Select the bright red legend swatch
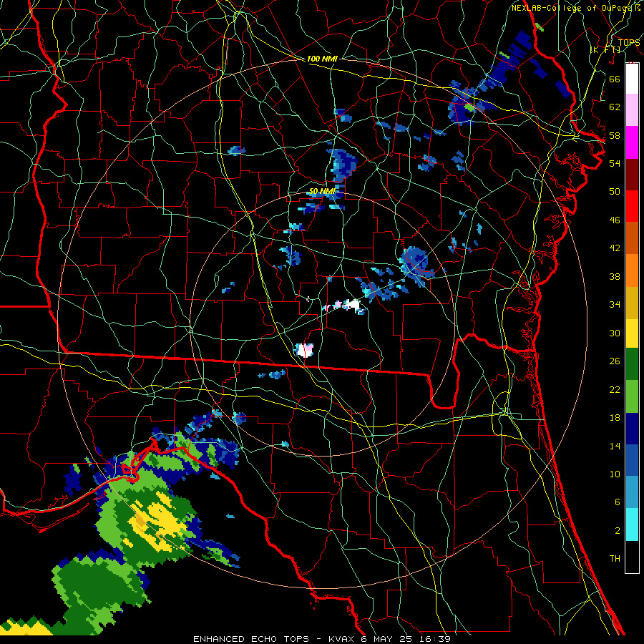This screenshot has width=644, height=644. click(x=632, y=206)
